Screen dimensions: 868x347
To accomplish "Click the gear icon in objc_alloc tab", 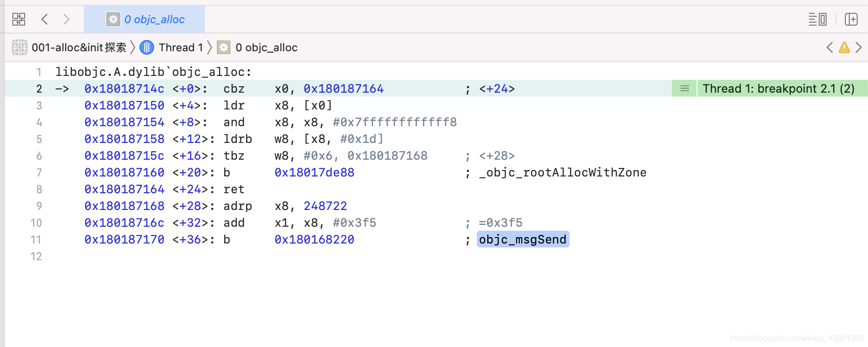I will 113,19.
